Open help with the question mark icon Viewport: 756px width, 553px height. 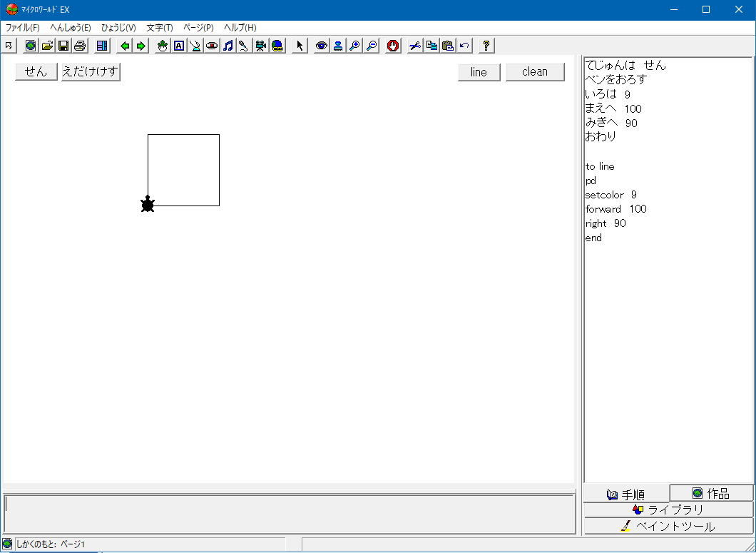[486, 46]
